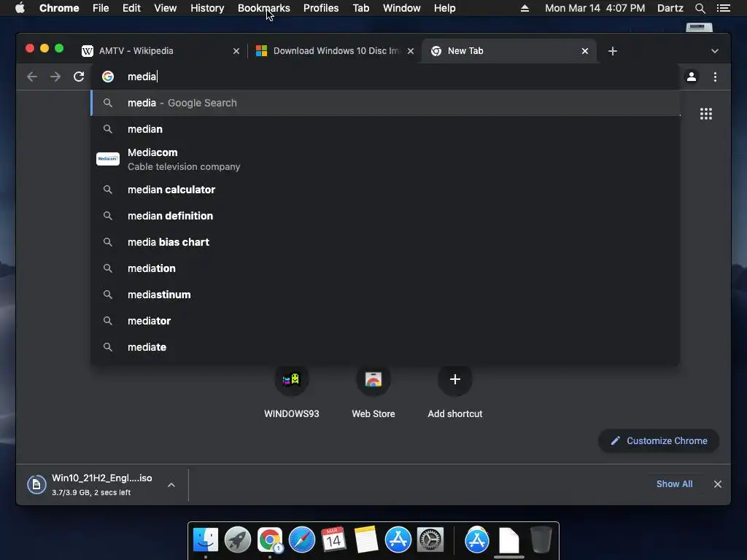This screenshot has width=747, height=560.
Task: Open the Apple menu
Action: tap(20, 8)
